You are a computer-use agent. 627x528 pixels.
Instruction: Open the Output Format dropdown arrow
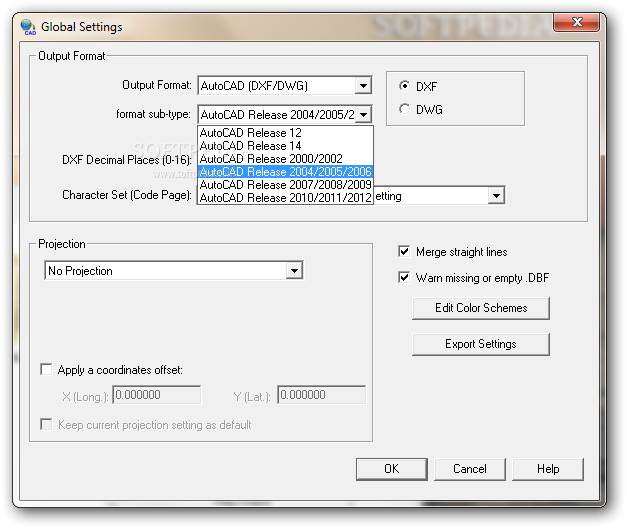point(363,86)
